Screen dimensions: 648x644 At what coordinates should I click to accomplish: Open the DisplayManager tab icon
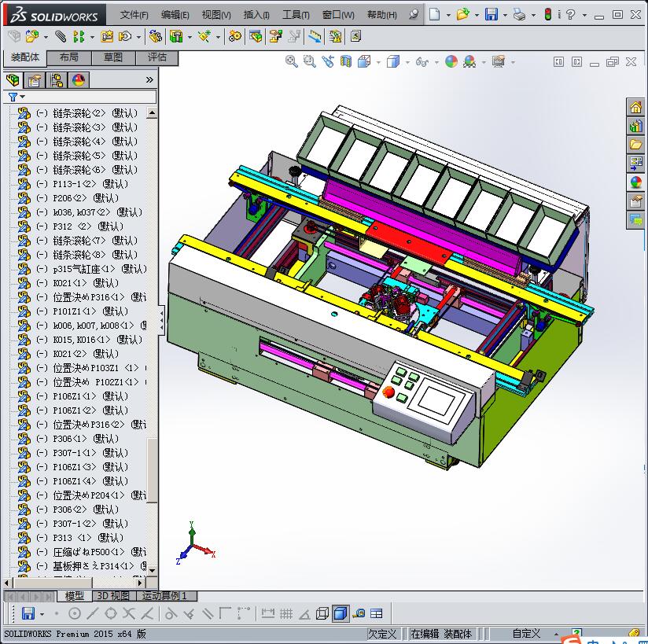click(79, 79)
